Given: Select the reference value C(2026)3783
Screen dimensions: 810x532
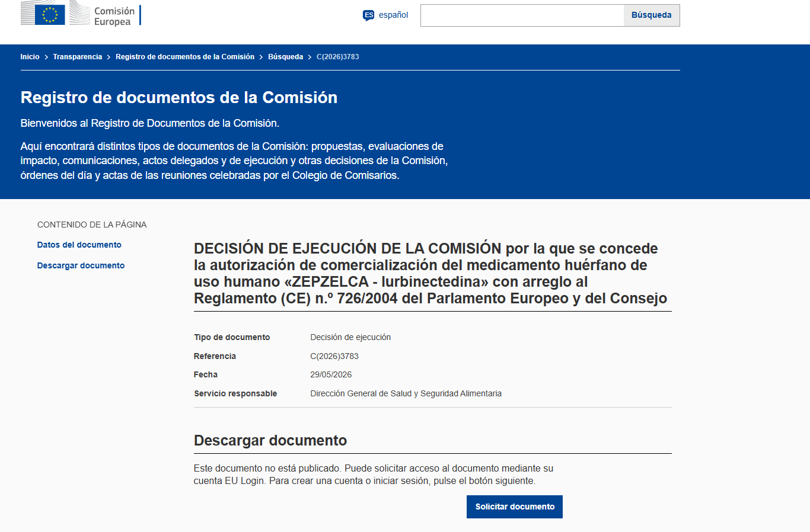Looking at the screenshot, I should (334, 356).
